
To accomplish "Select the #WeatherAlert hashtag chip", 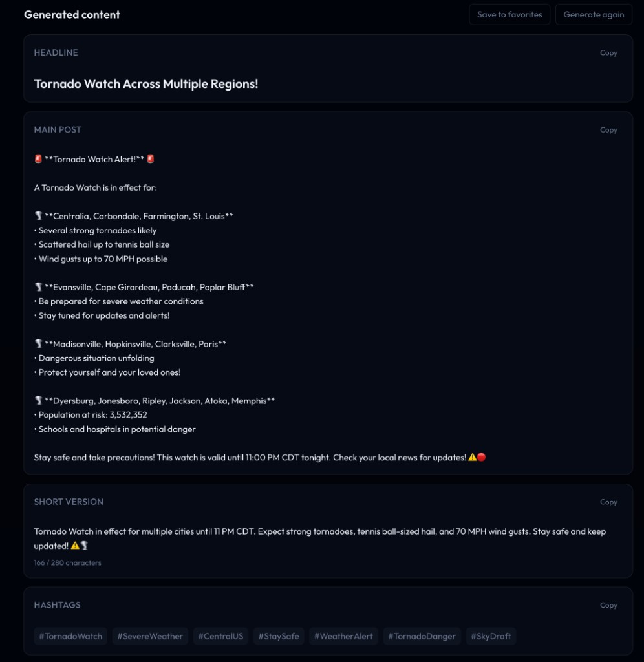I will tap(343, 636).
